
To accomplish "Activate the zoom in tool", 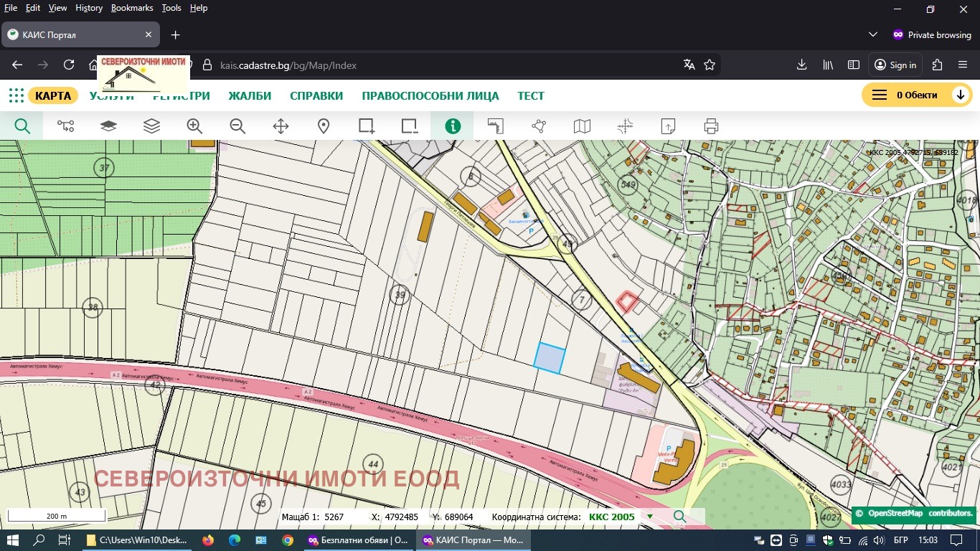I will coord(194,126).
